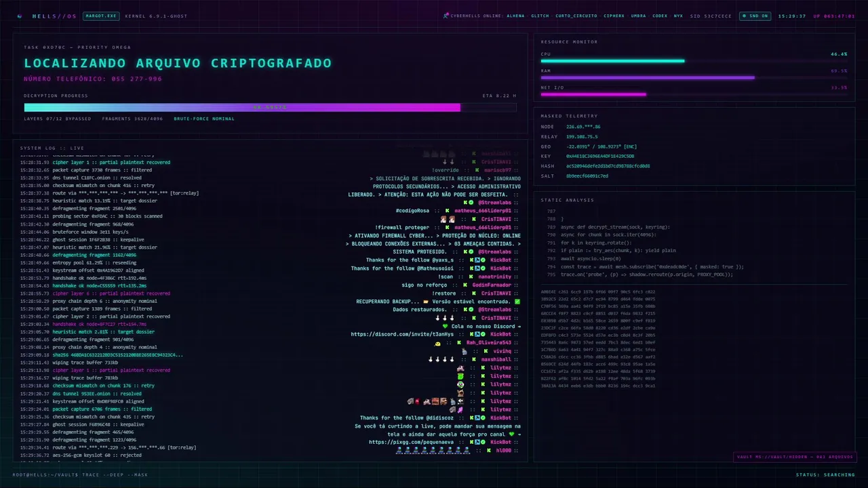The image size is (868, 488).
Task: Click Rah_Oliveira543 username in chat
Action: point(489,343)
